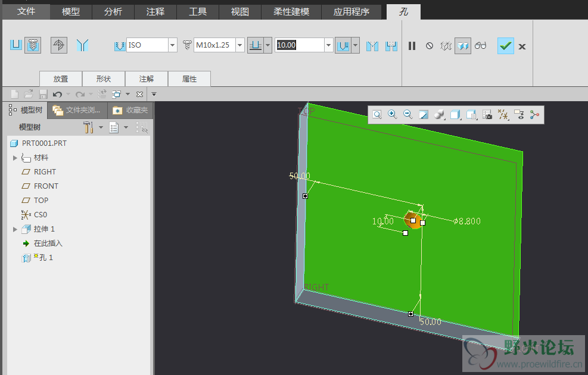Select the standard threaded hole type icon
The height and width of the screenshot is (375, 588).
(x=33, y=45)
